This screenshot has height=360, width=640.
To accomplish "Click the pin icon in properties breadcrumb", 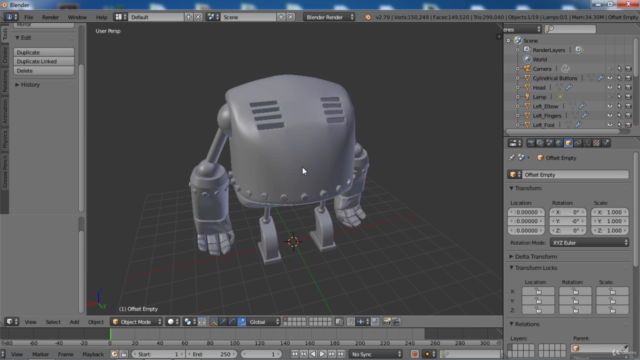I will (x=511, y=158).
